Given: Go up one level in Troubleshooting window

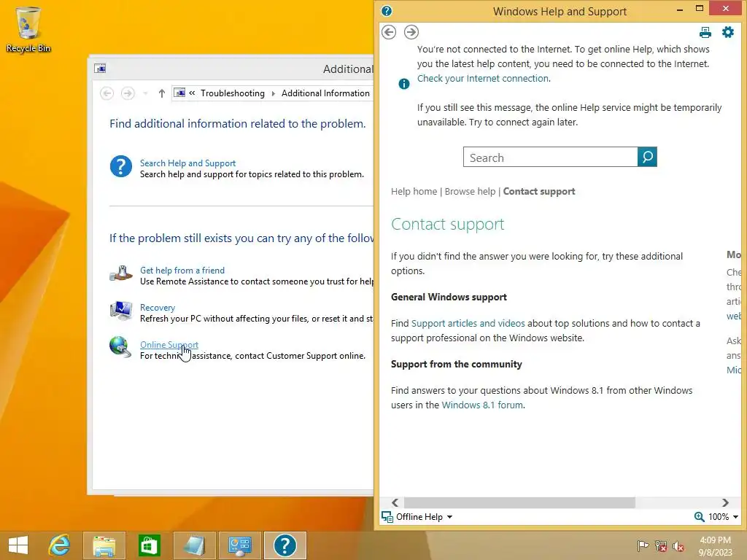Looking at the screenshot, I should click(161, 93).
